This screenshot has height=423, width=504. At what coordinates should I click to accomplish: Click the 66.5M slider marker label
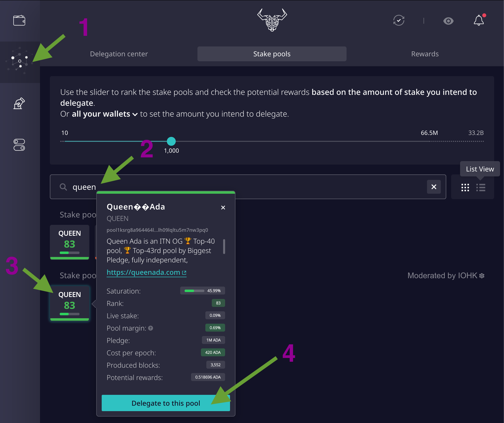429,133
